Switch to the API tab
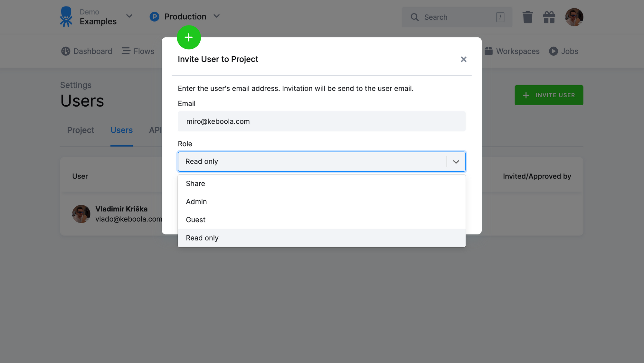This screenshot has height=363, width=644. [156, 130]
